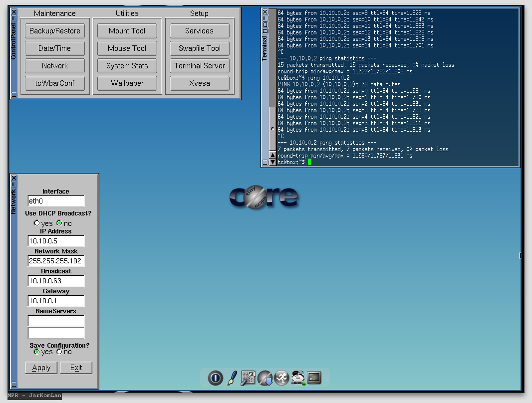Launch the Apps download icon in dock

coord(265,378)
